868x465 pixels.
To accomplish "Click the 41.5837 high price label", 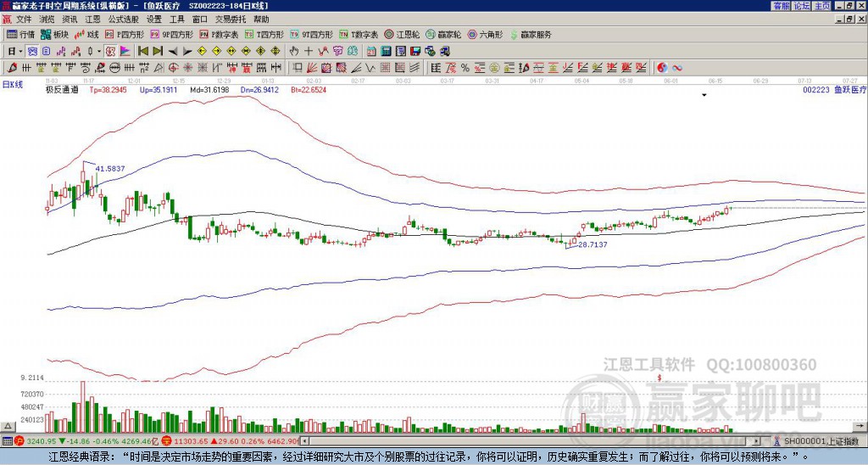I will 110,169.
